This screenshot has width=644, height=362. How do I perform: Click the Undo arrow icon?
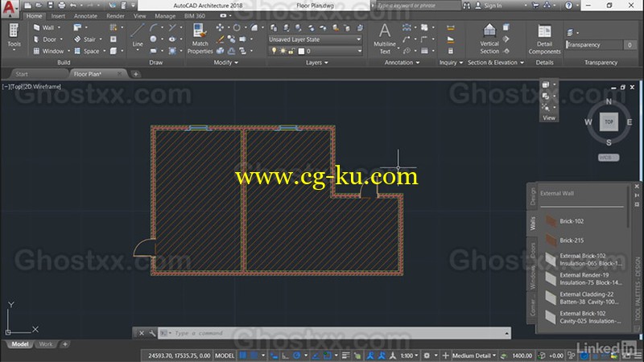(x=73, y=6)
